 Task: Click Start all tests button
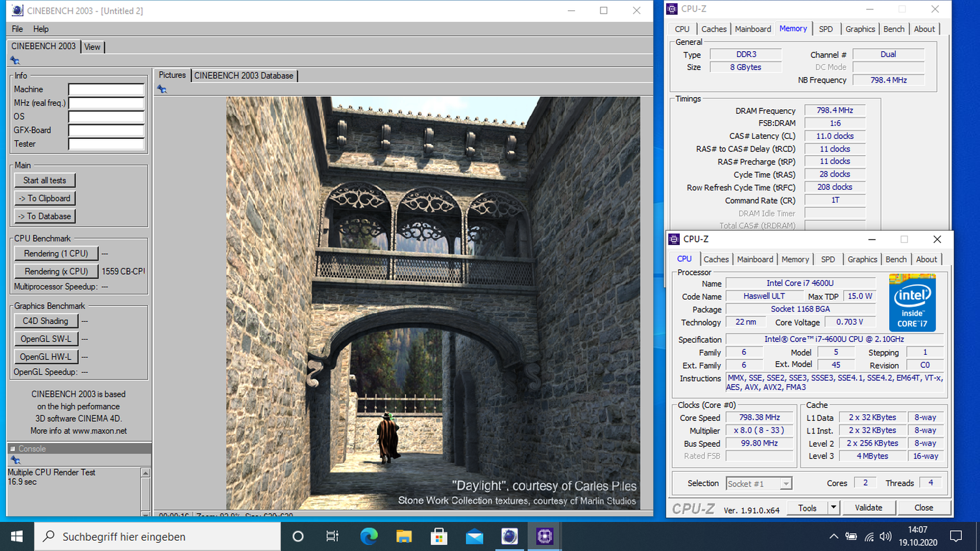tap(45, 180)
